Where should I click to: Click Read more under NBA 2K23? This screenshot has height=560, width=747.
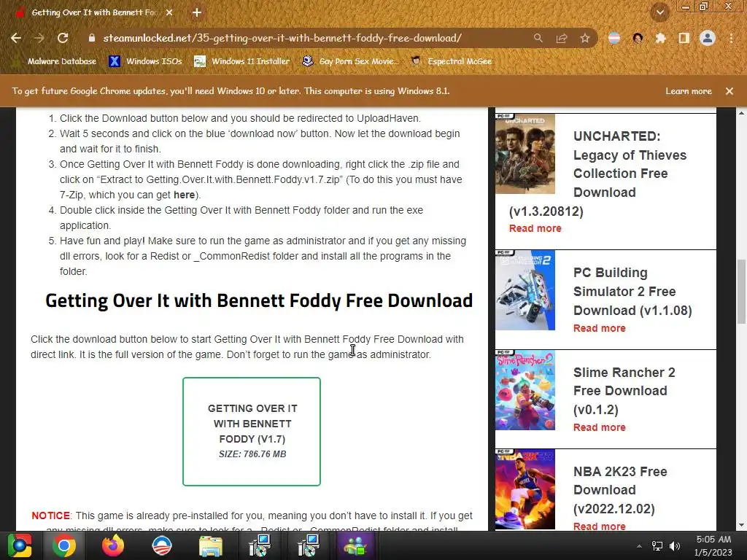(x=600, y=526)
